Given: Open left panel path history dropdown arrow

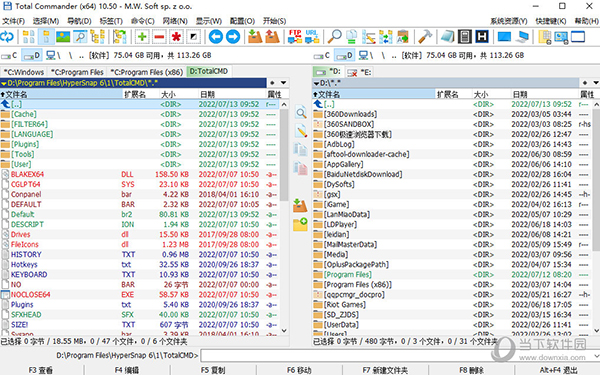Looking at the screenshot, I should click(x=283, y=83).
